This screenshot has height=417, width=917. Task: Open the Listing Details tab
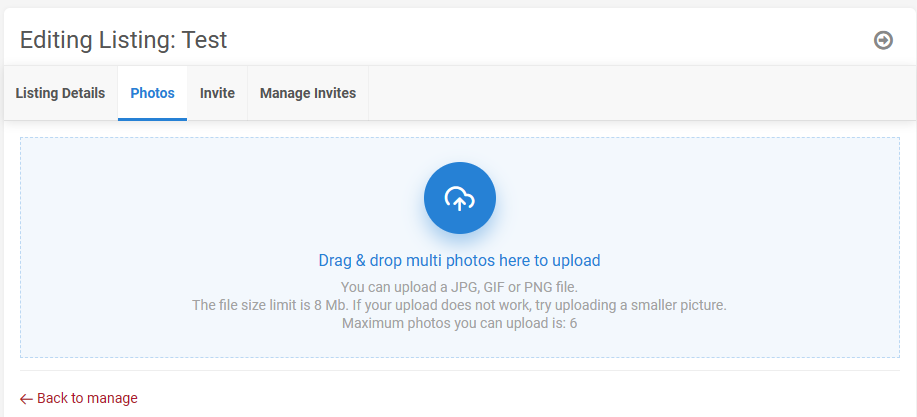pyautogui.click(x=60, y=93)
